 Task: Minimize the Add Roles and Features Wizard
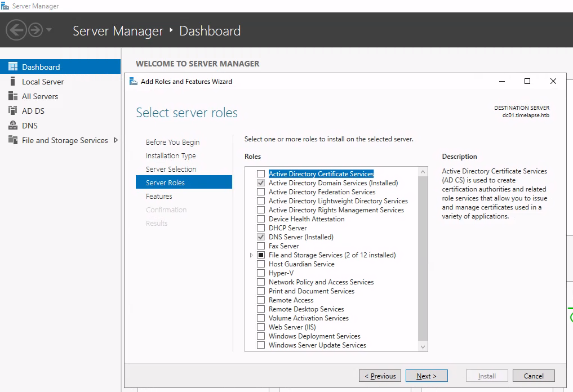point(502,81)
